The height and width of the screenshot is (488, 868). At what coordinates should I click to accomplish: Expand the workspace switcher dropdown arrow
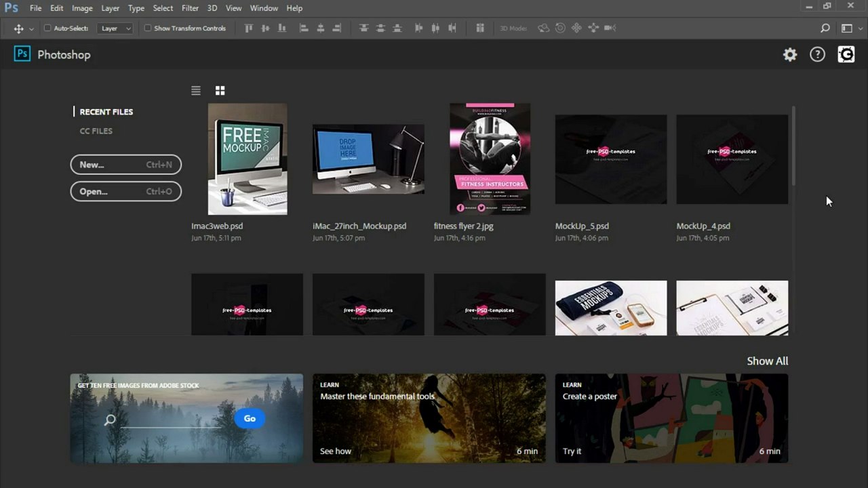click(x=860, y=29)
